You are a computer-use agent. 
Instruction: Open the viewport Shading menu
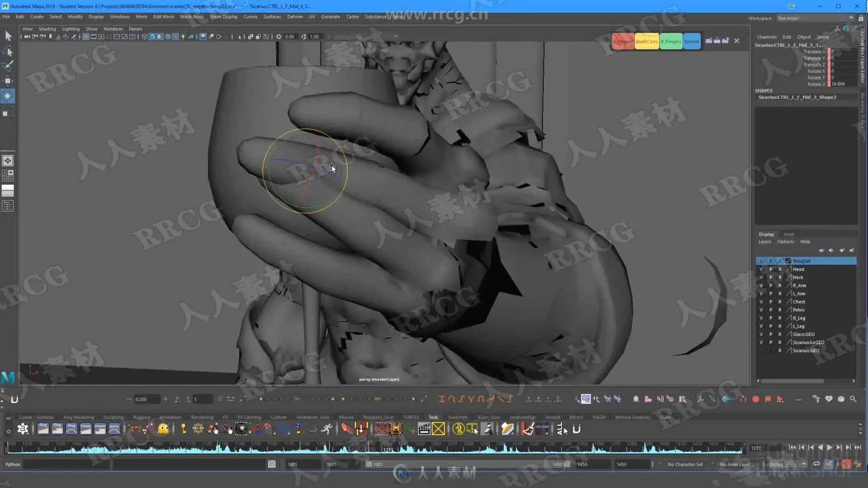[47, 29]
